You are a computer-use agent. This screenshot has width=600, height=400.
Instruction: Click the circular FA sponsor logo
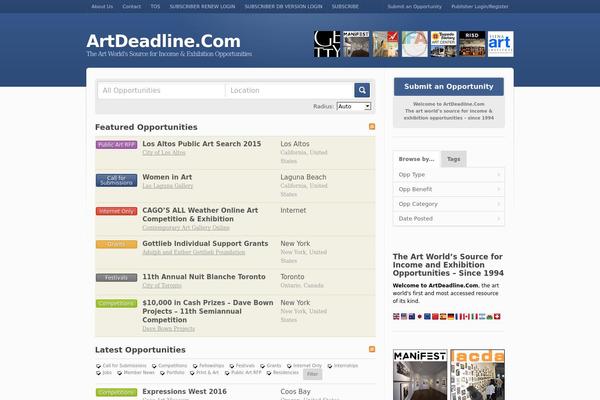pyautogui.click(x=414, y=44)
